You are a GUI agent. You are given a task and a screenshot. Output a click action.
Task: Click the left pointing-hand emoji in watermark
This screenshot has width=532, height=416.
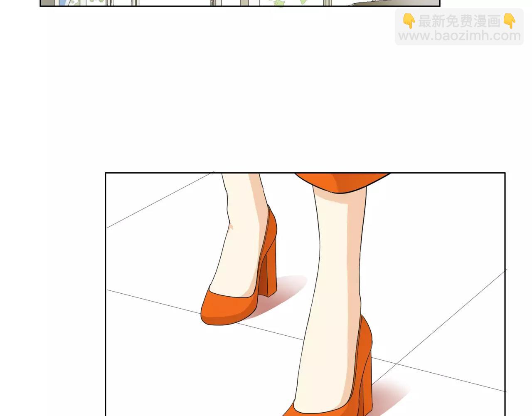pyautogui.click(x=409, y=21)
